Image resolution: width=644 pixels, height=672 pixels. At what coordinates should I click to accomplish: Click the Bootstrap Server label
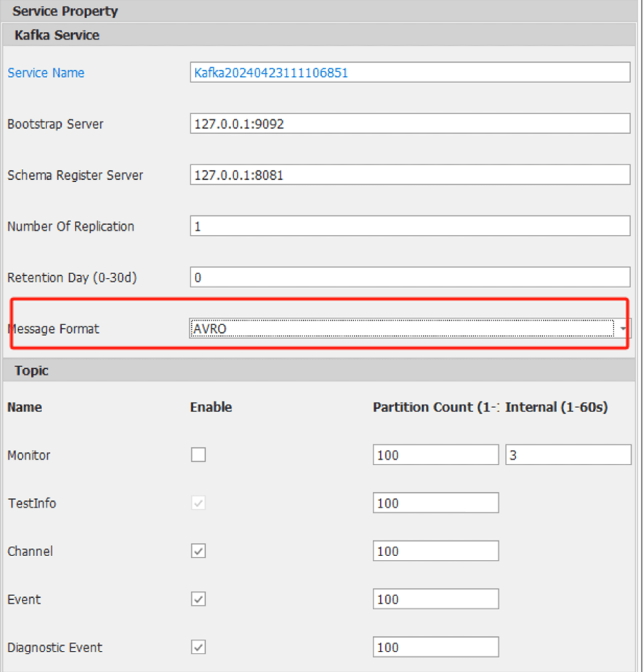(x=55, y=124)
